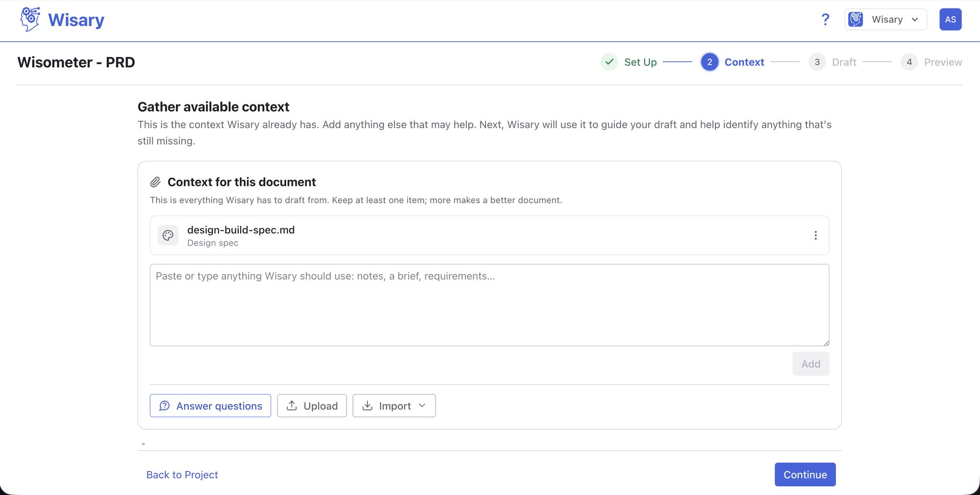
Task: Open help via the question mark icon
Action: (x=825, y=20)
